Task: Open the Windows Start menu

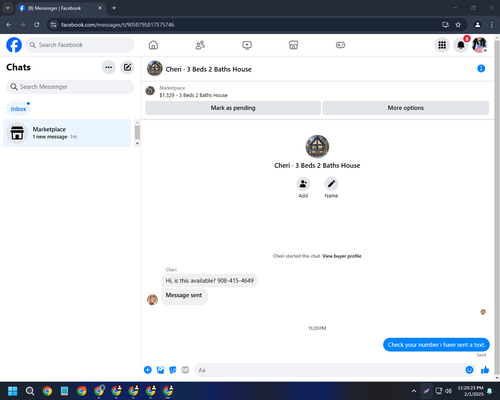Action: point(13,391)
